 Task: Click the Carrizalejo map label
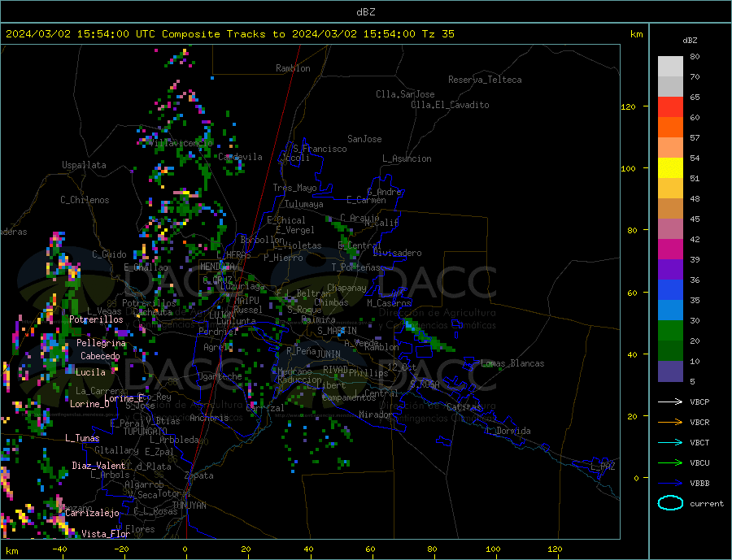pos(92,514)
